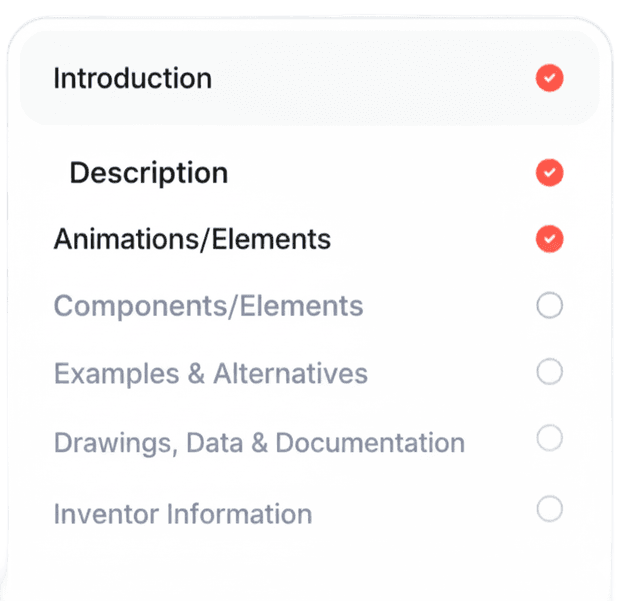Mark Components/Elements complete via its empty circle
Screen dimensions: 640x601
tap(549, 306)
